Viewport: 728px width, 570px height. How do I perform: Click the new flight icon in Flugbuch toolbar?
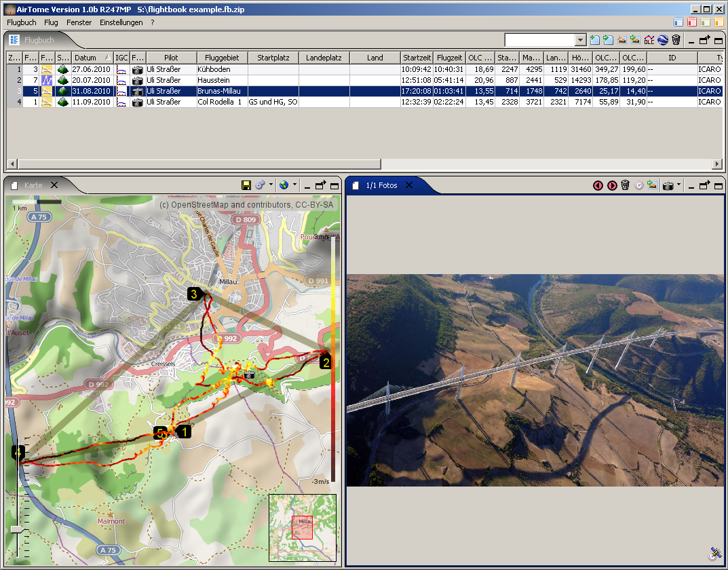(x=595, y=40)
